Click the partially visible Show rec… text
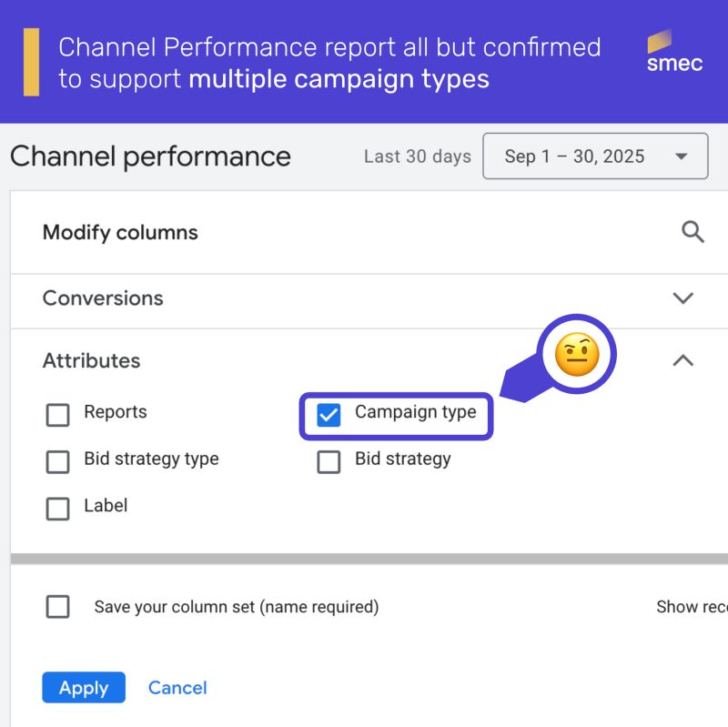 (691, 607)
